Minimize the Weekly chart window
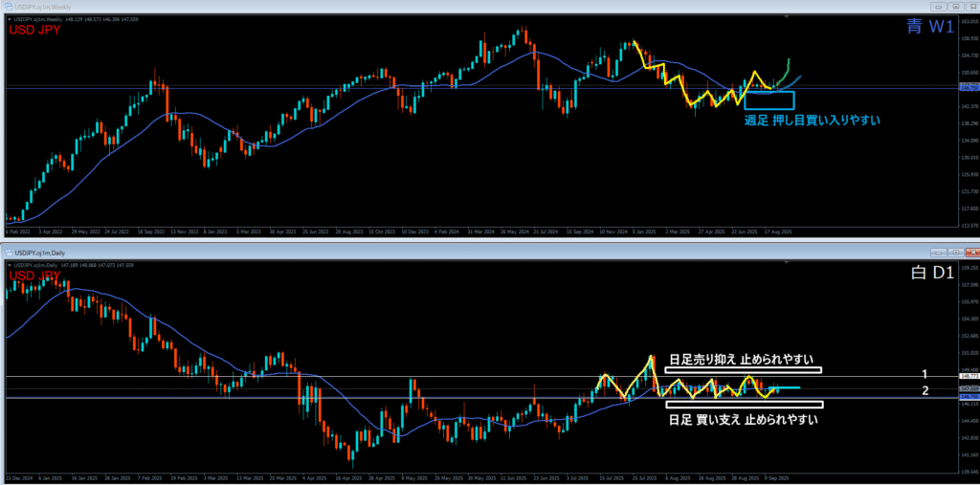 coord(939,7)
